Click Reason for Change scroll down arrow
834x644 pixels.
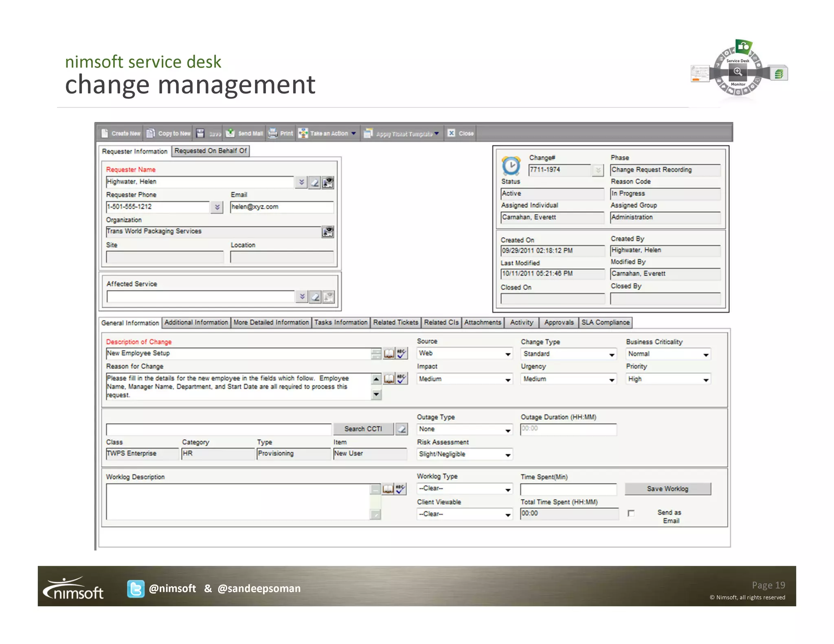point(376,394)
